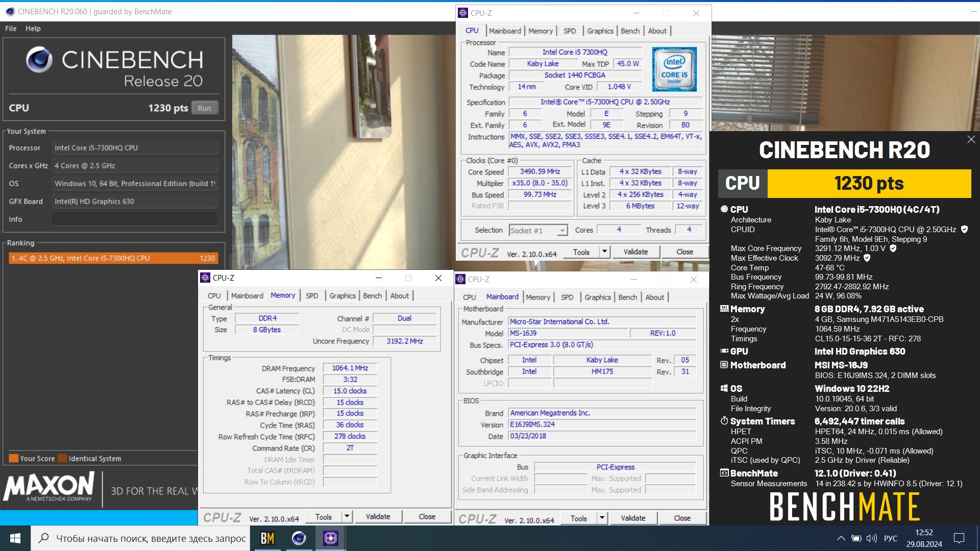
Task: Select the ranking entry scoring 1230
Action: tap(113, 258)
